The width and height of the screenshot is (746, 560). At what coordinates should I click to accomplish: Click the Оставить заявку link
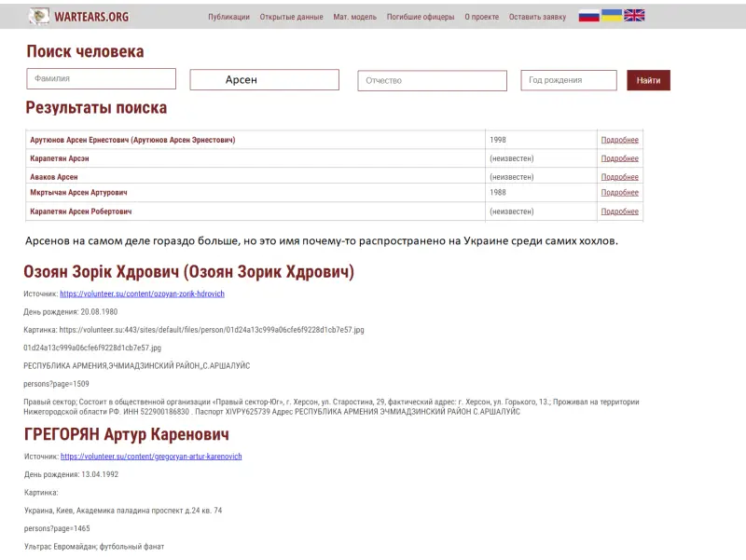[x=537, y=17]
